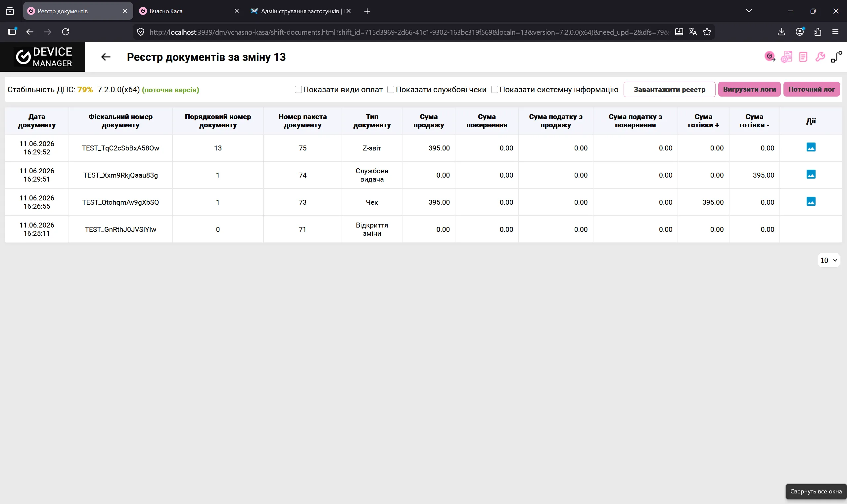This screenshot has width=847, height=504.
Task: Switch to the Вчасно.Каса tab
Action: pos(189,11)
